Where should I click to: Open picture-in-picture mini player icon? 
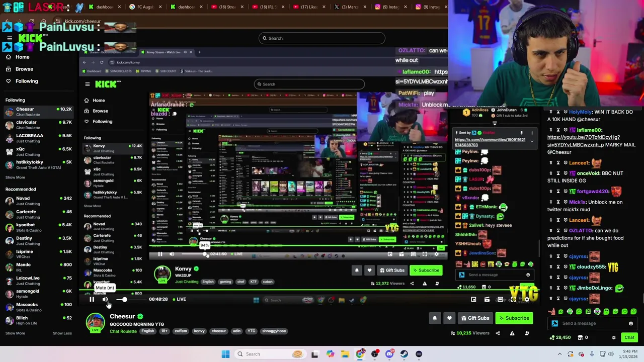(473, 300)
